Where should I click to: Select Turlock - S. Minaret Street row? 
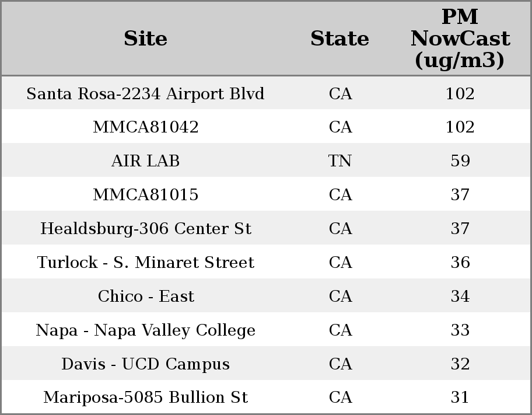point(145,263)
